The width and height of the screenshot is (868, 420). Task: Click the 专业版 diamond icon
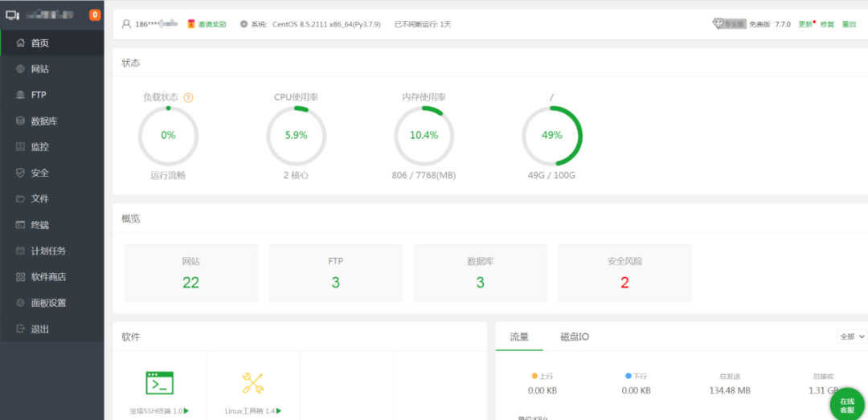coord(719,24)
